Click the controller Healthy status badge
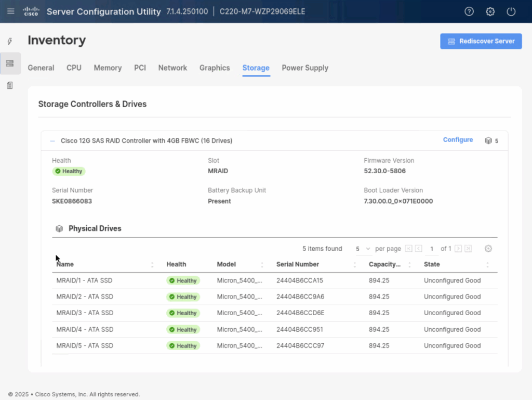This screenshot has height=400, width=532. (x=69, y=171)
